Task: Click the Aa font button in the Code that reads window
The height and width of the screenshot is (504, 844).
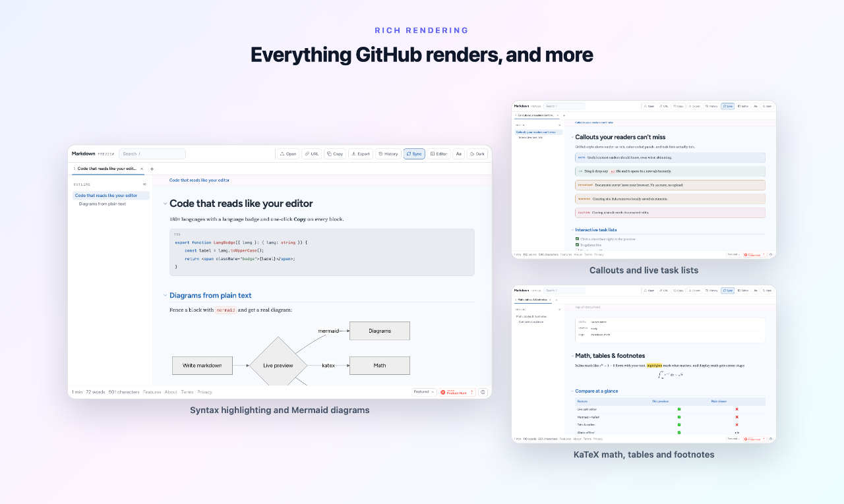Action: pos(459,154)
